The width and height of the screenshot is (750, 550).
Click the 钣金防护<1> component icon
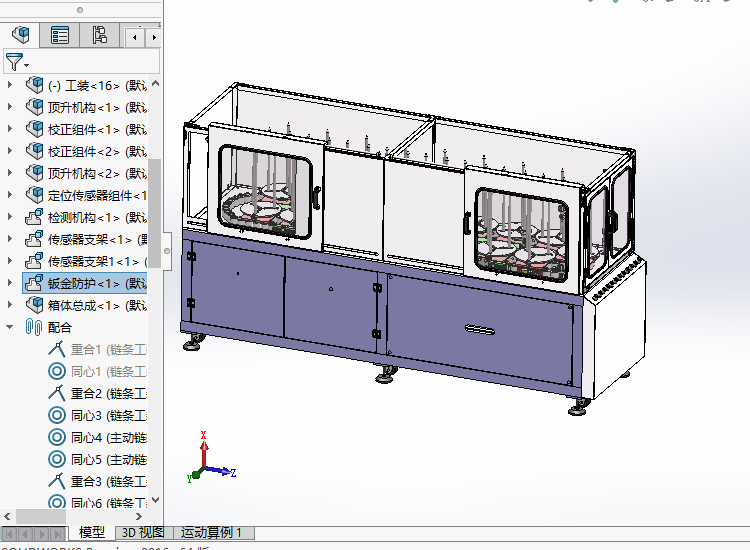tap(34, 283)
